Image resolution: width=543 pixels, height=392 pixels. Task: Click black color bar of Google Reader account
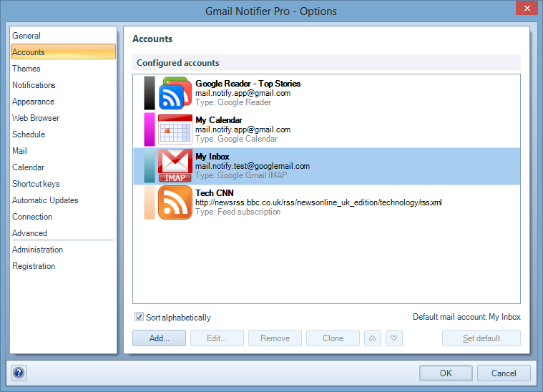(150, 93)
